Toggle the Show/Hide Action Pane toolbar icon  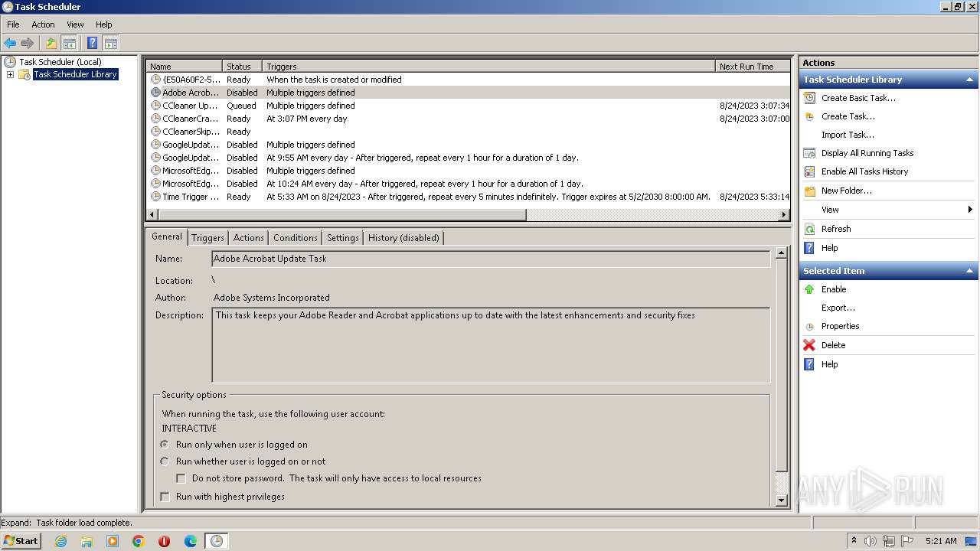click(110, 44)
